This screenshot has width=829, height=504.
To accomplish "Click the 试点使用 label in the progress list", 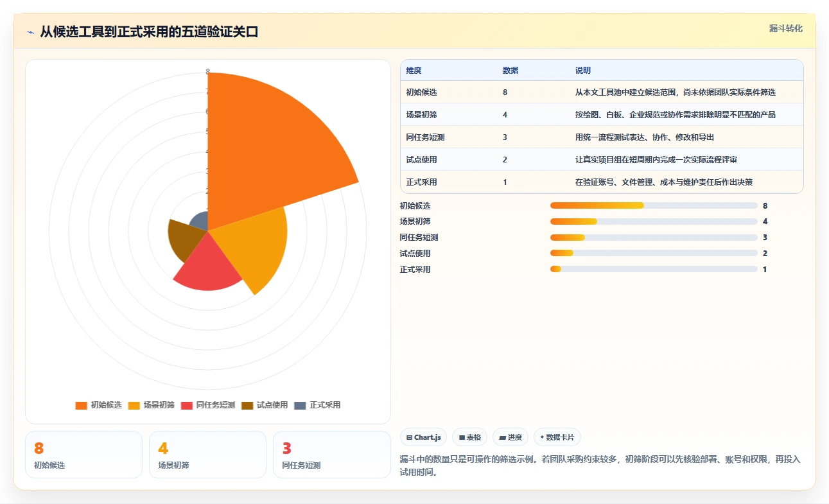I will point(415,254).
